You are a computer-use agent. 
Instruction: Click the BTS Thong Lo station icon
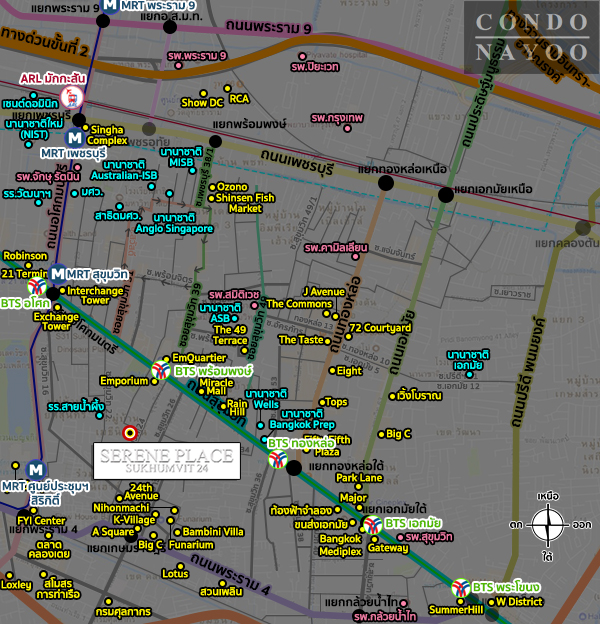(x=278, y=459)
